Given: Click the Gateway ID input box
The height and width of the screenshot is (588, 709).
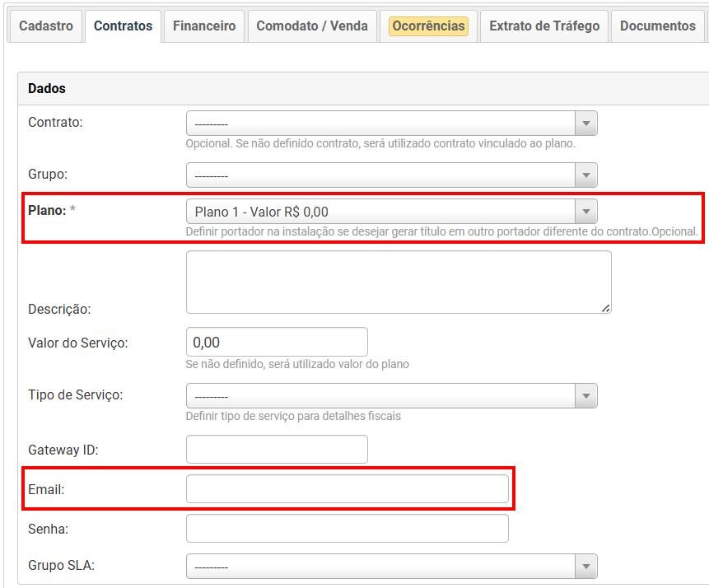Looking at the screenshot, I should (277, 450).
